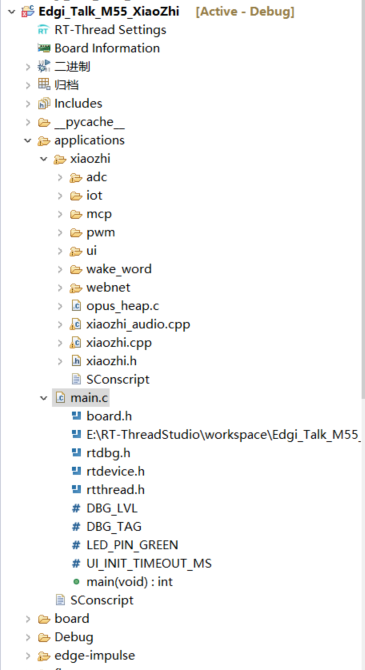Viewport: 365px width, 670px height.
Task: Expand the xiaozhi.cpp file node
Action: [60, 342]
